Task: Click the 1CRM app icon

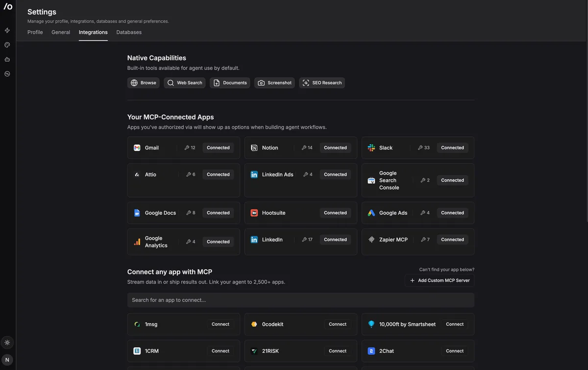Action: 137,351
